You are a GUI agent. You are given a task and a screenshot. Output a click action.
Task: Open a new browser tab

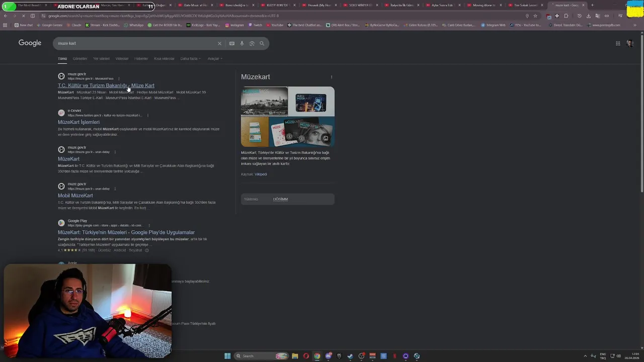(x=592, y=5)
